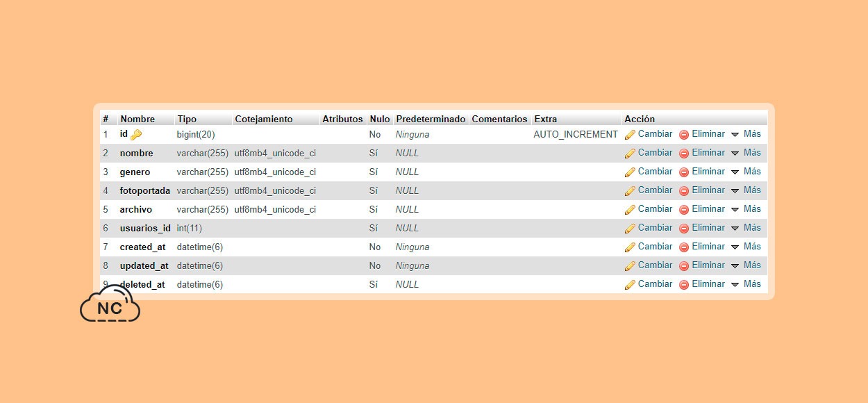Viewport: 868px width, 403px height.
Task: Click the primary key icon beside id
Action: (x=136, y=135)
